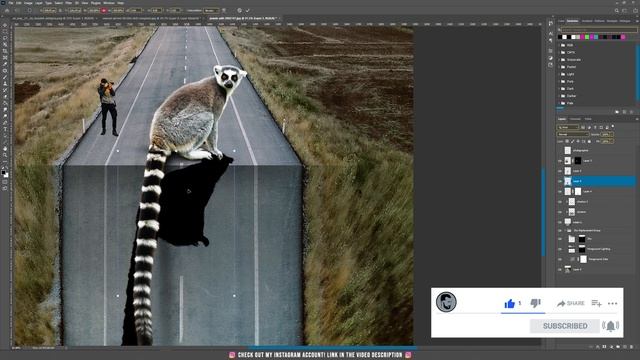Viewport: 640px width, 360px height.
Task: Click the notification bell icon
Action: point(611,326)
